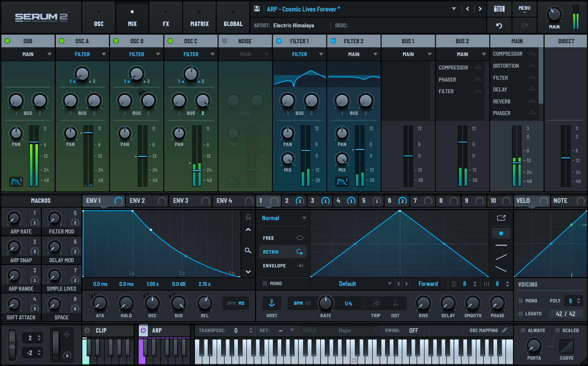
Task: Switch to the OSC tab
Action: coord(99,17)
